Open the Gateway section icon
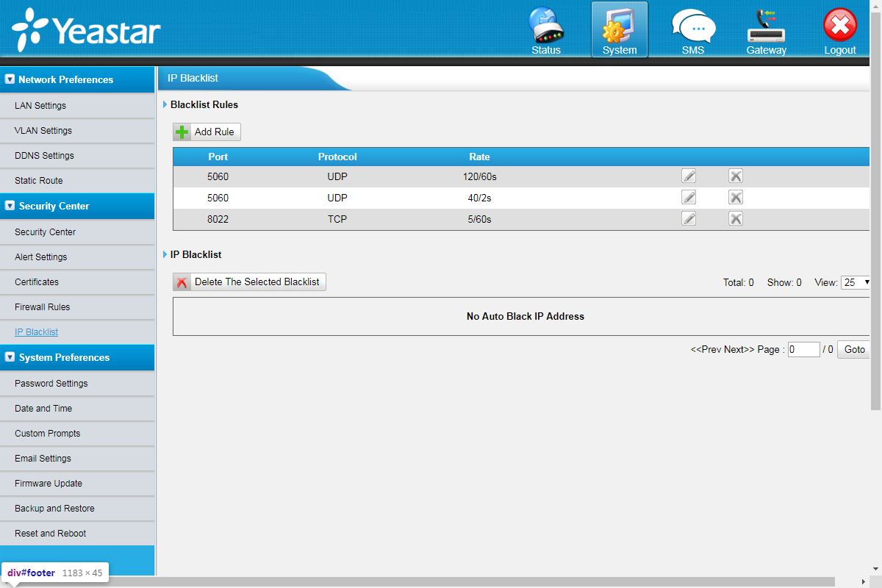Screen dimensions: 882x588 point(766,29)
